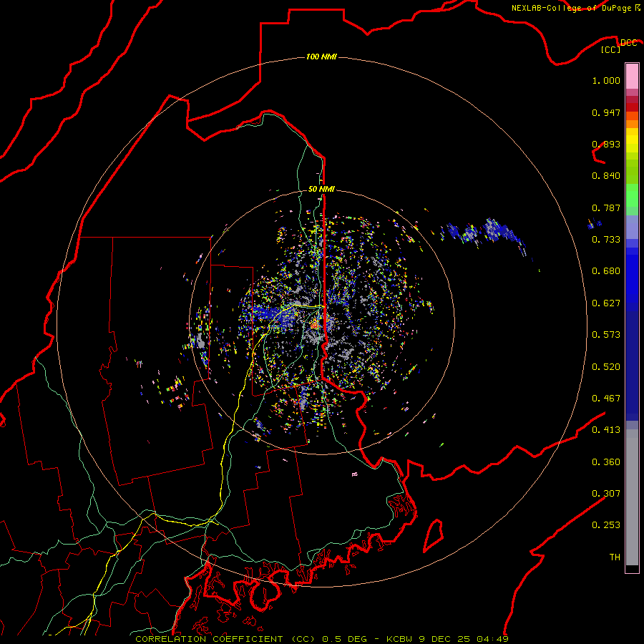Click the 0.840 colorbar label

(606, 176)
